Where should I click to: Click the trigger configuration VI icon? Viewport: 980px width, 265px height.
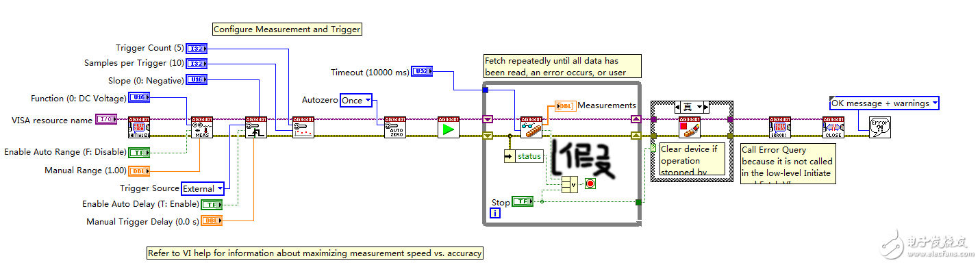pyautogui.click(x=257, y=127)
